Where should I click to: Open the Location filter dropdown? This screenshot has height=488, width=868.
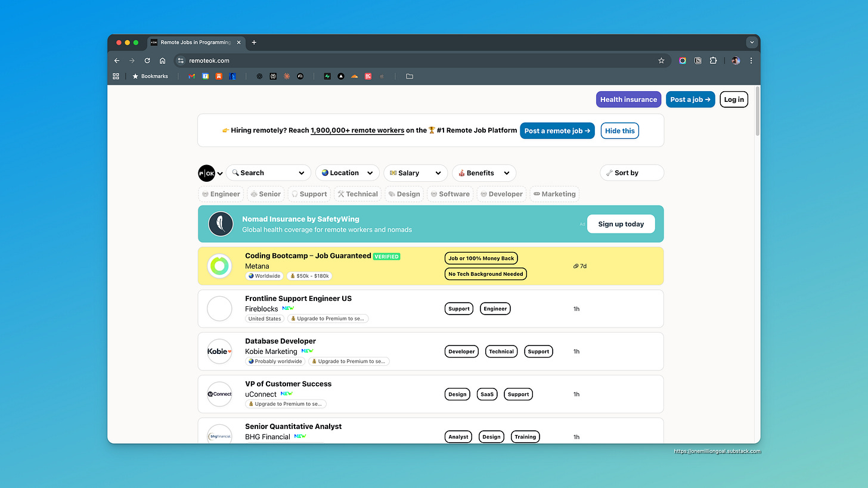point(348,173)
